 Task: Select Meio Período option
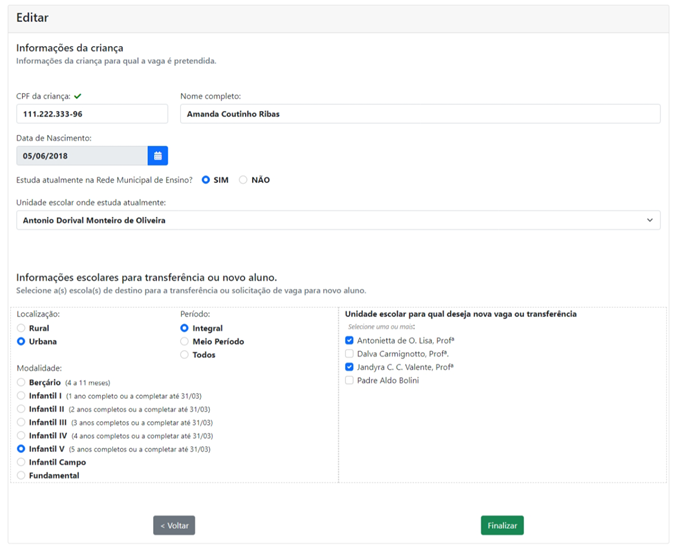click(184, 341)
